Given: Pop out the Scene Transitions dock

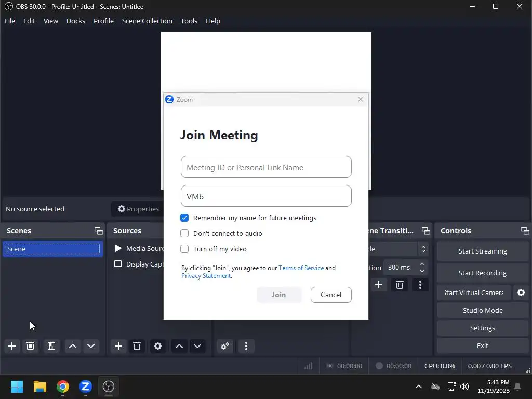Looking at the screenshot, I should [x=426, y=231].
